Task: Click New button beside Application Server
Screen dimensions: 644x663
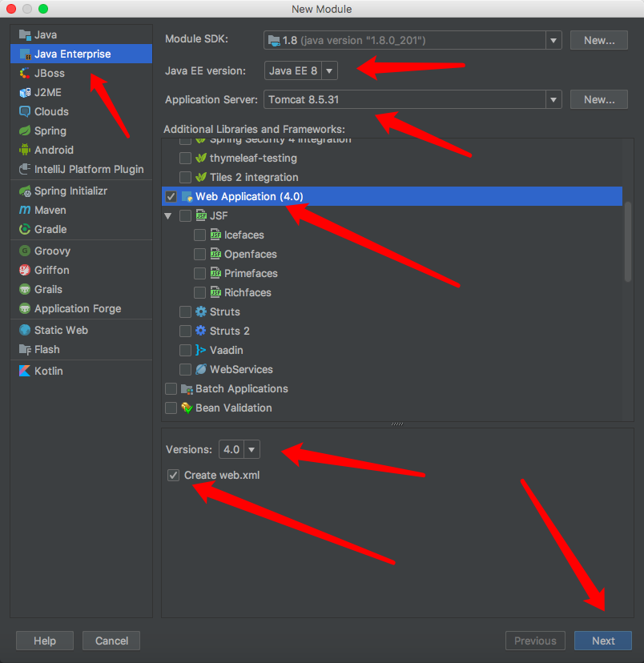Action: (x=599, y=100)
